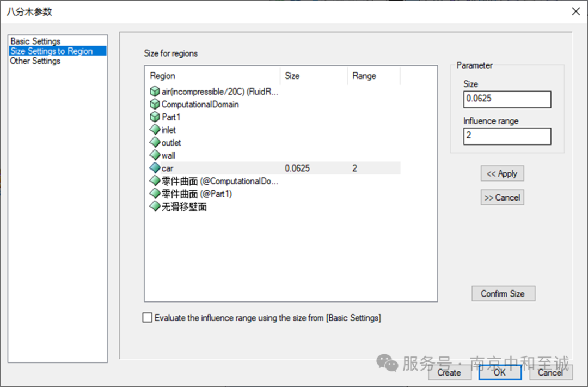Select the 无滑移壁面 region name
This screenshot has height=387, width=588.
click(184, 207)
